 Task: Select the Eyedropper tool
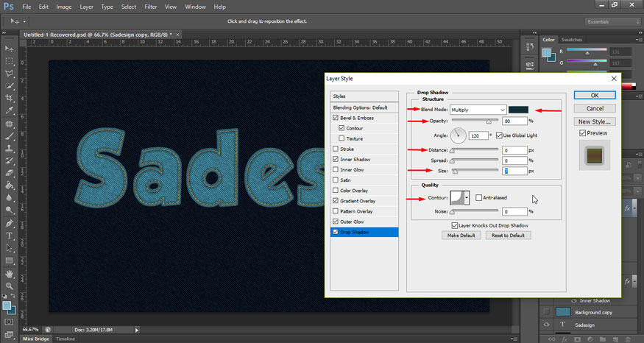[9, 110]
